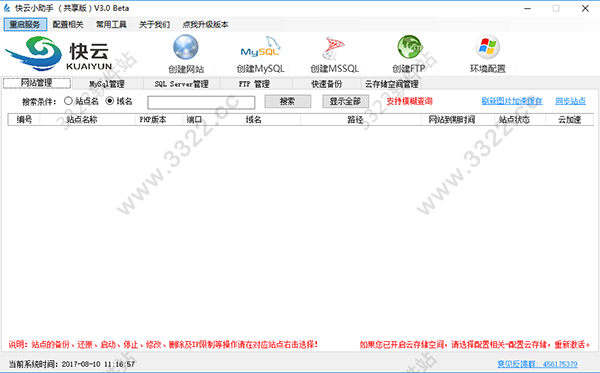The image size is (600, 373).
Task: Click the 域名 column header
Action: (x=254, y=119)
